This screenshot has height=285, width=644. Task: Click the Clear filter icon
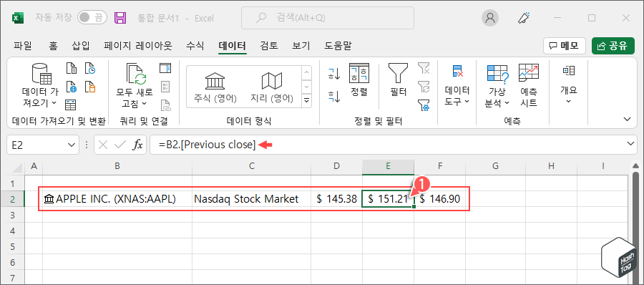(424, 68)
